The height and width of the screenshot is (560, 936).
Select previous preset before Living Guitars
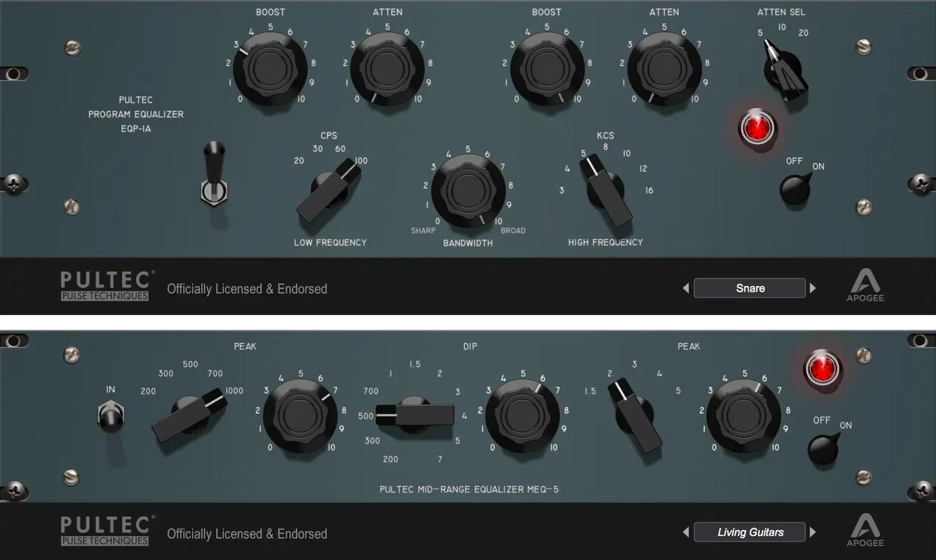(686, 533)
